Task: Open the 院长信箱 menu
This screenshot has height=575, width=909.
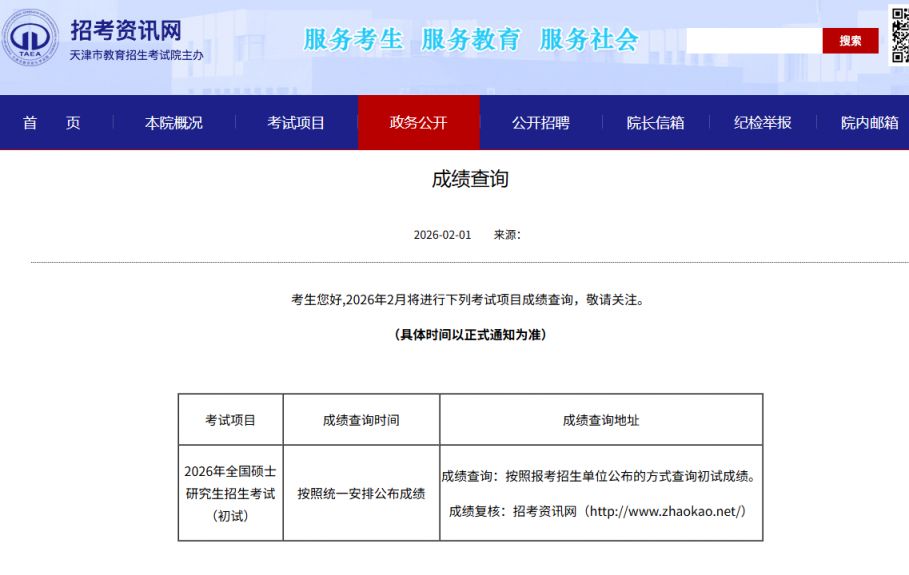Action: [655, 123]
